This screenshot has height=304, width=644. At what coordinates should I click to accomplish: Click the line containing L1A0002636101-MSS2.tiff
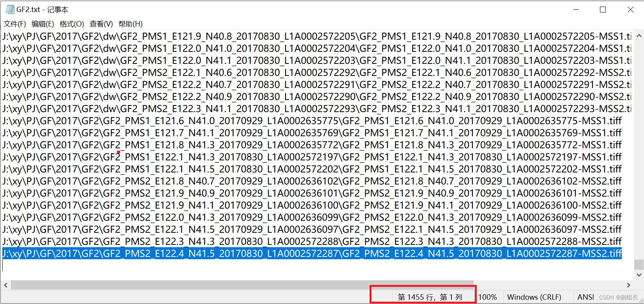click(312, 193)
